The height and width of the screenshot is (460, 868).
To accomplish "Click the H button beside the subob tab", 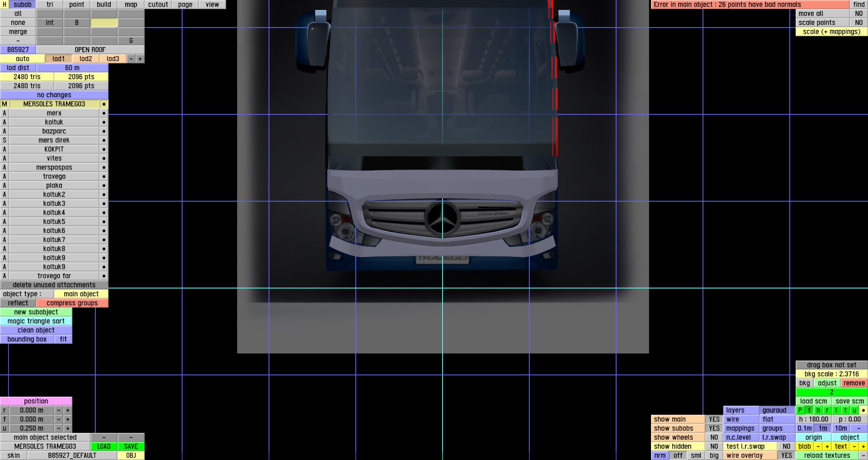I will pyautogui.click(x=5, y=5).
